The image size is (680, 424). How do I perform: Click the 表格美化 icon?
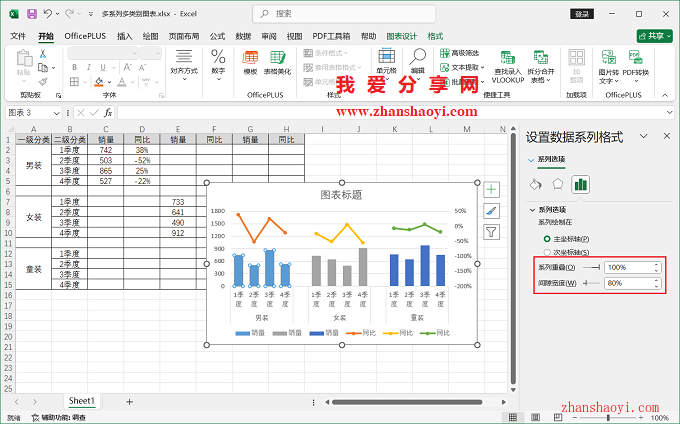click(278, 63)
